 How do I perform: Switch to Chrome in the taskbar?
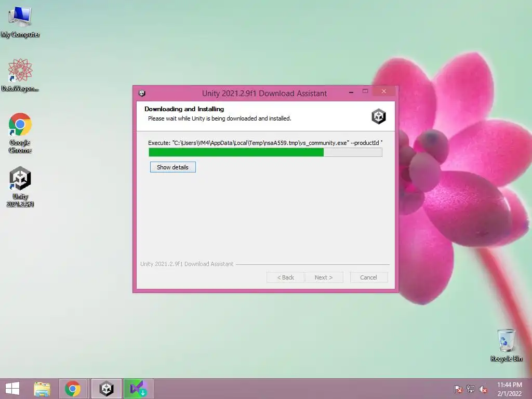(x=73, y=389)
